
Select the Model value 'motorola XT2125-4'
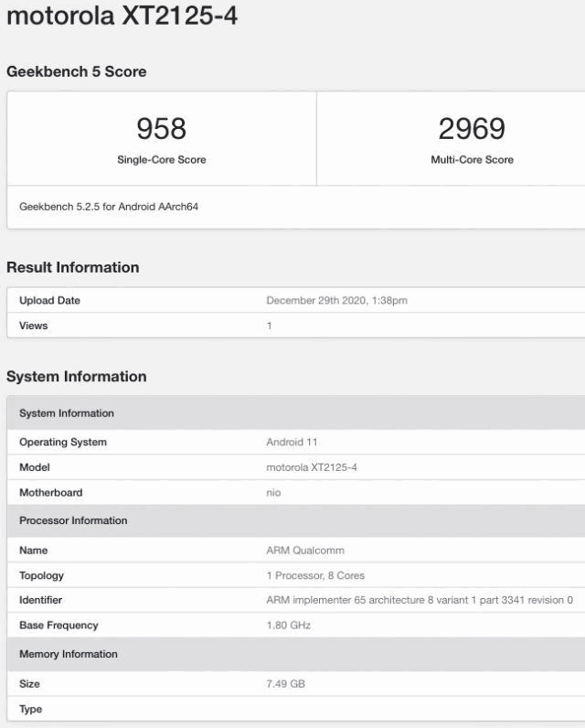click(312, 467)
